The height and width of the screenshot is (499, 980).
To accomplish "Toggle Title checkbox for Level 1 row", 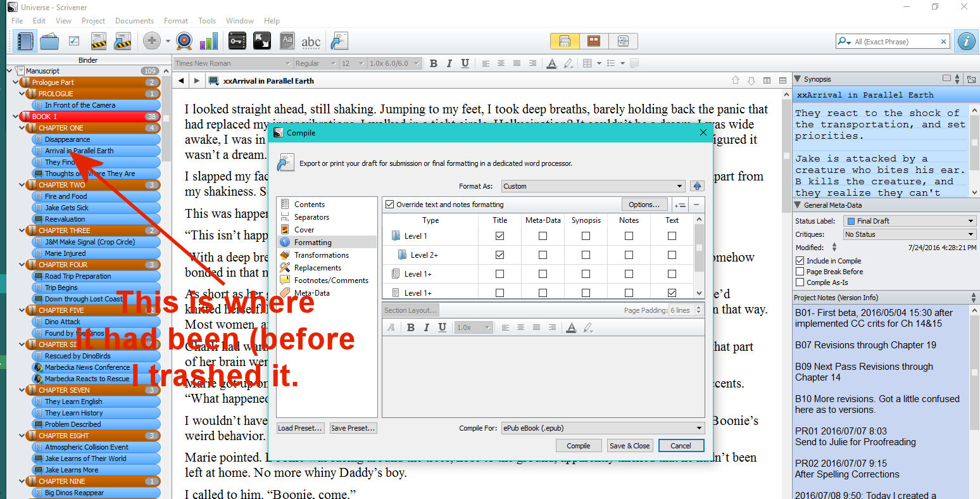I will (500, 236).
